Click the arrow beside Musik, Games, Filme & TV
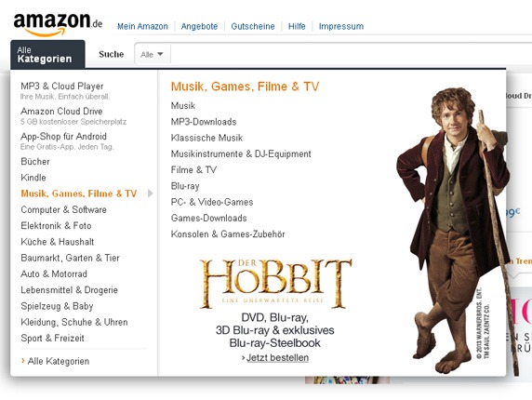The height and width of the screenshot is (400, 532). (151, 193)
